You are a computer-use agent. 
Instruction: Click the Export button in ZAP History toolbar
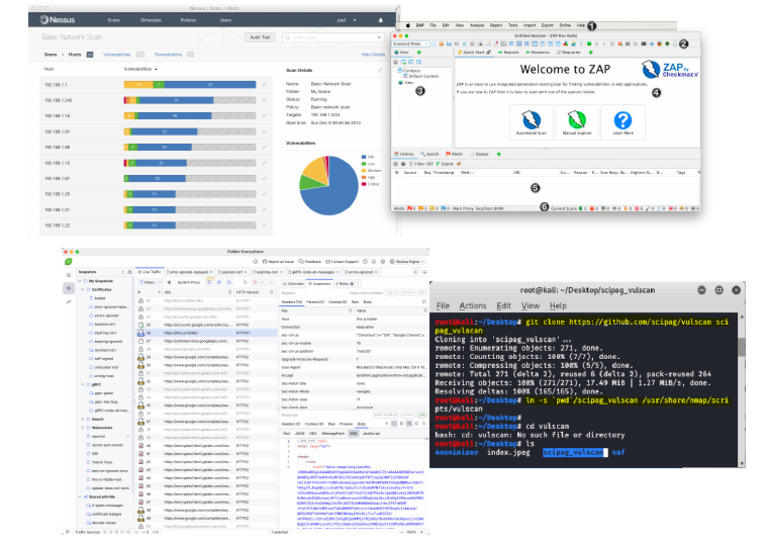pyautogui.click(x=445, y=164)
